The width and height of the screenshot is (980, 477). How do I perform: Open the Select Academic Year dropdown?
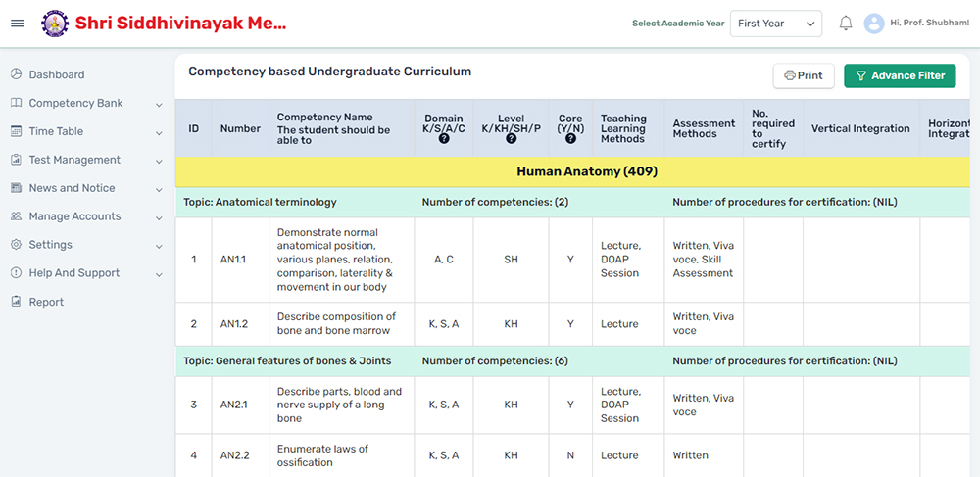[775, 24]
